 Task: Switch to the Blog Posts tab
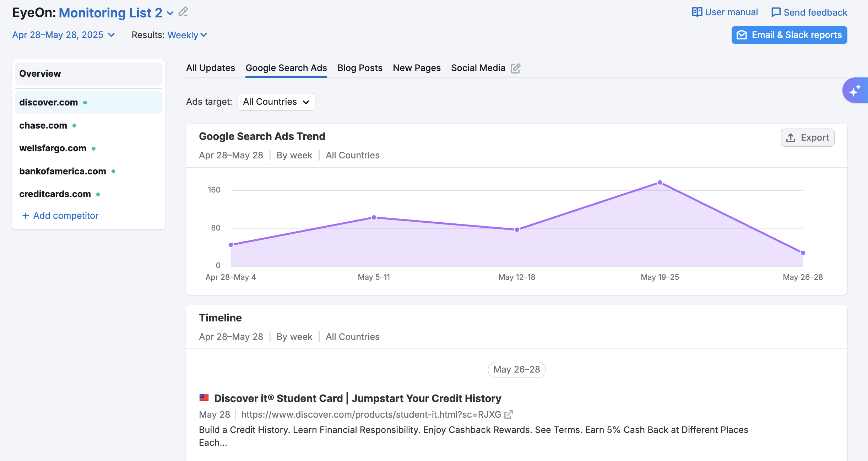pyautogui.click(x=360, y=68)
